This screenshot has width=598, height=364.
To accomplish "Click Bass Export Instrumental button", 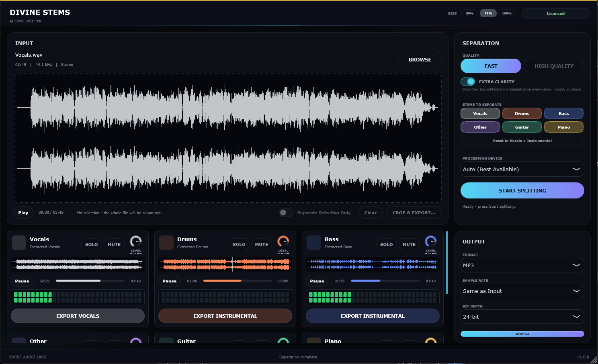I will tap(373, 316).
